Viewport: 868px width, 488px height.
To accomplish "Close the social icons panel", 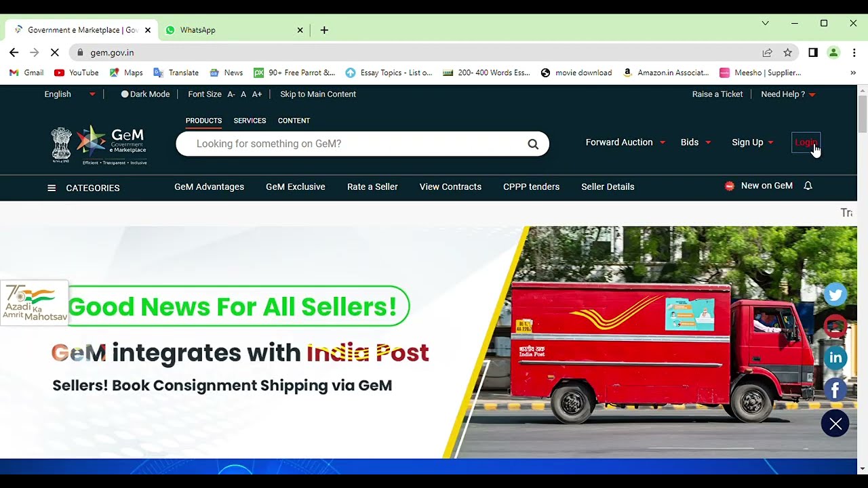I will click(x=835, y=424).
